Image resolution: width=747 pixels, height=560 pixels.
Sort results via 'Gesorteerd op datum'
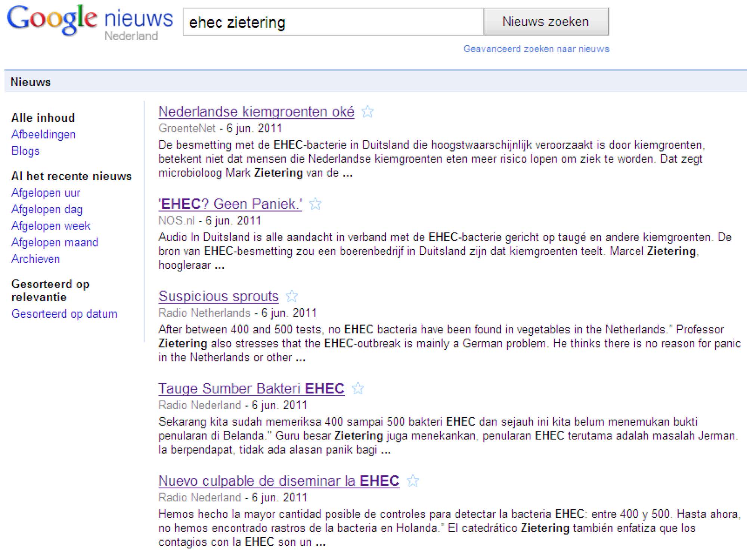click(x=64, y=314)
